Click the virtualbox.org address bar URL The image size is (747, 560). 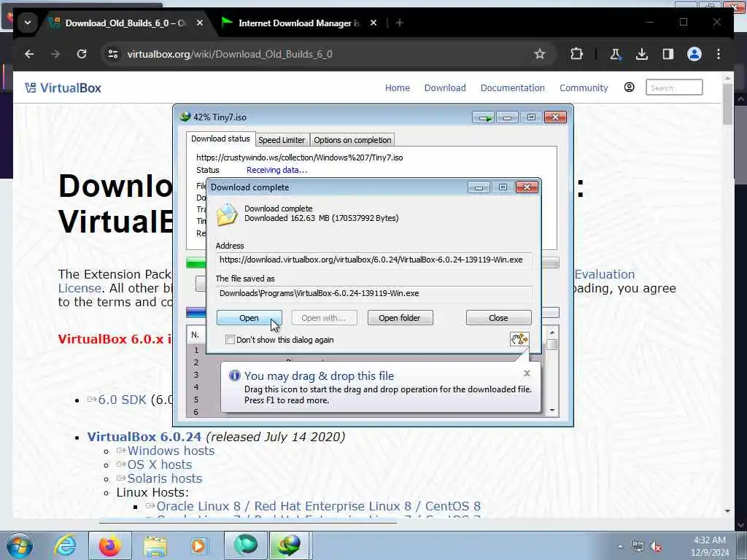pos(230,54)
